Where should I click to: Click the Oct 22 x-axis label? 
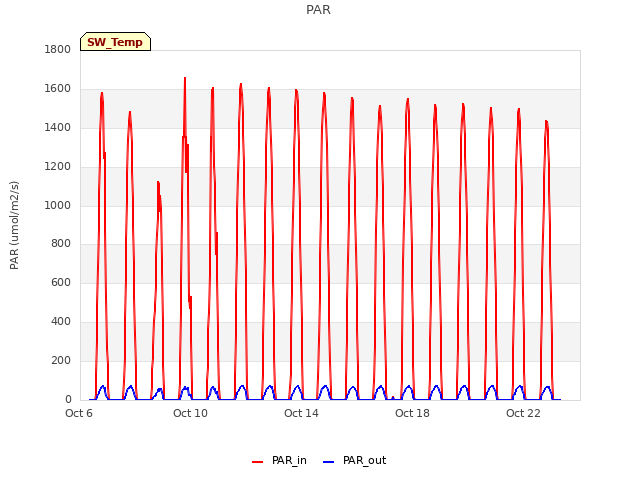coord(523,413)
